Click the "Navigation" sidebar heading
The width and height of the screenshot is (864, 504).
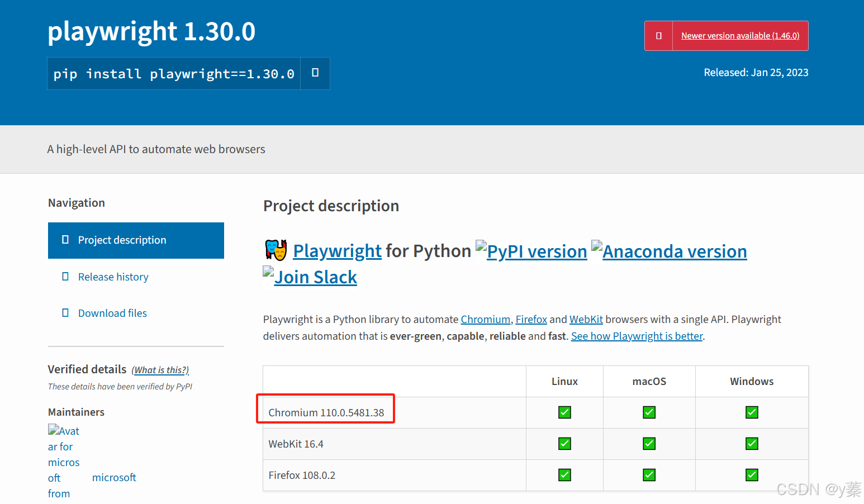tap(77, 203)
